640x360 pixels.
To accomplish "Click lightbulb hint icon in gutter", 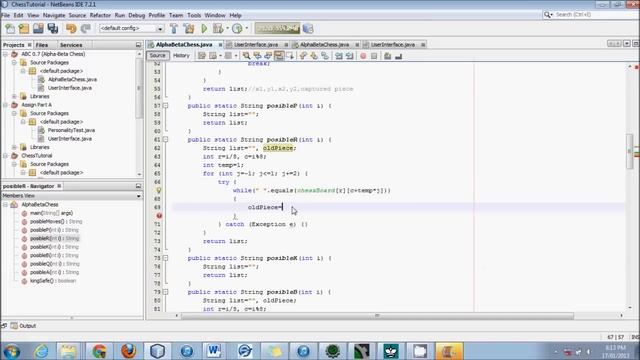I will tap(159, 190).
